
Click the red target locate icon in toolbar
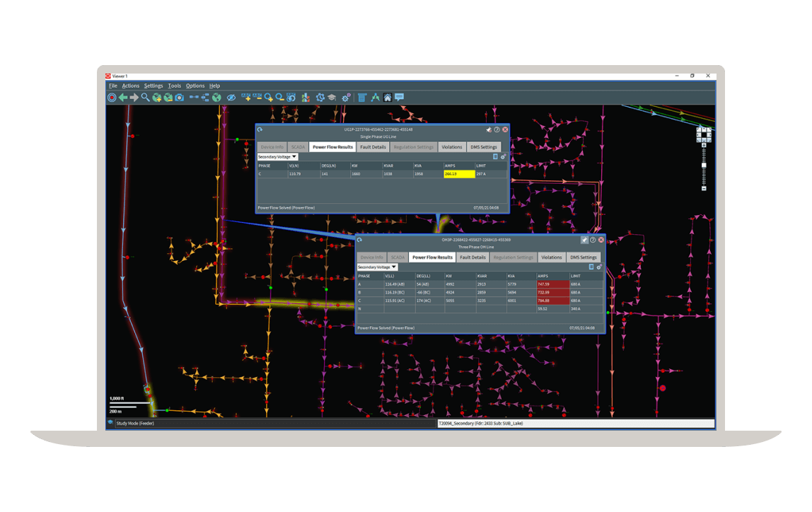point(112,98)
